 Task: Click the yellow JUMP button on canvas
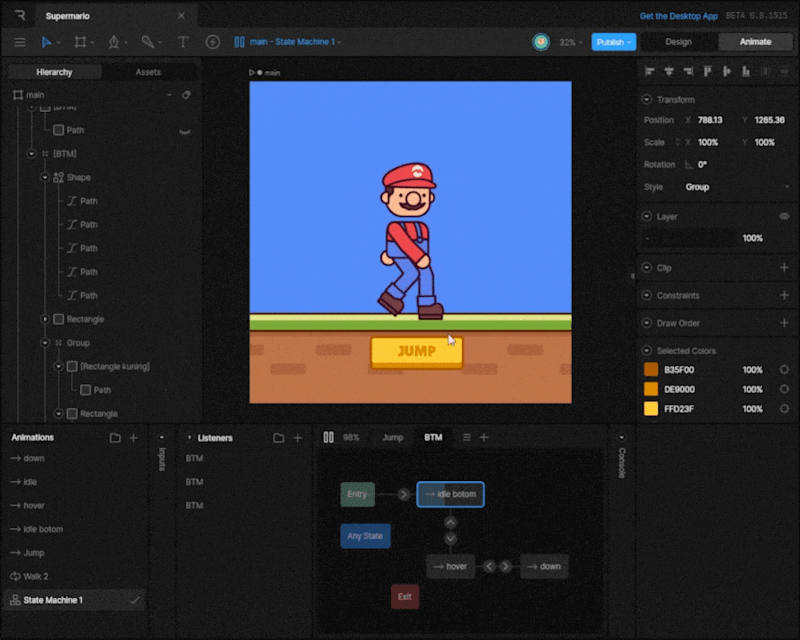tap(417, 352)
